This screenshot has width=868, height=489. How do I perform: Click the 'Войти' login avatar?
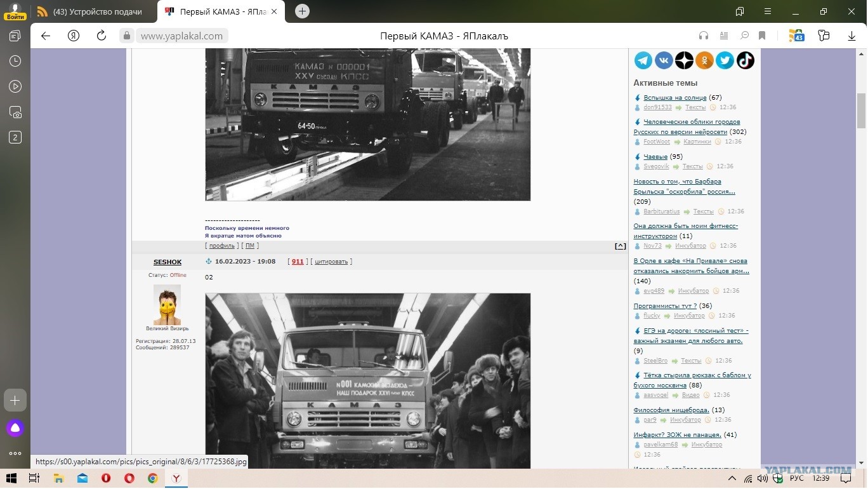15,11
